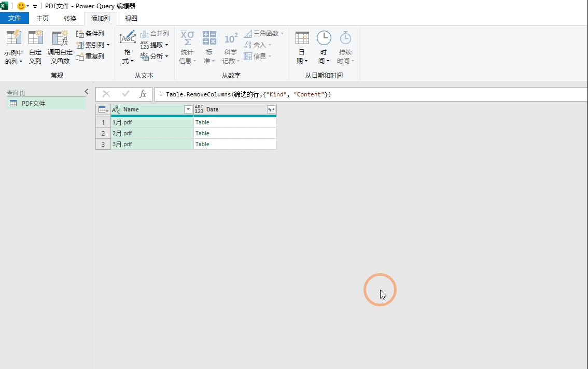Open the table corner menu icon
588x369 pixels.
coord(103,109)
